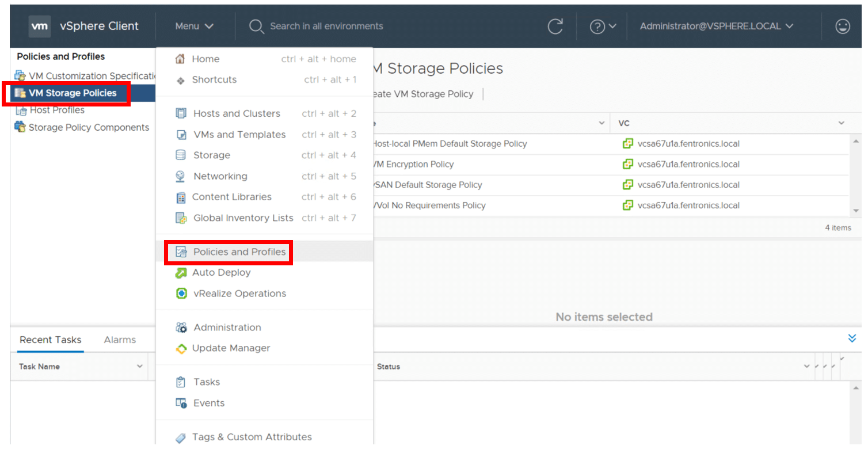Select vSAN Default Storage Policy row
Viewport: 868px width, 457px height.
[x=611, y=185]
